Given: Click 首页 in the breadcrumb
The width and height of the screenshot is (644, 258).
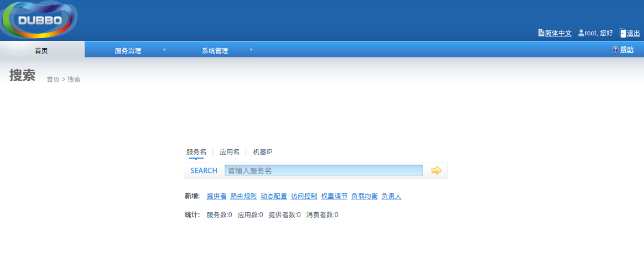Looking at the screenshot, I should pos(53,80).
